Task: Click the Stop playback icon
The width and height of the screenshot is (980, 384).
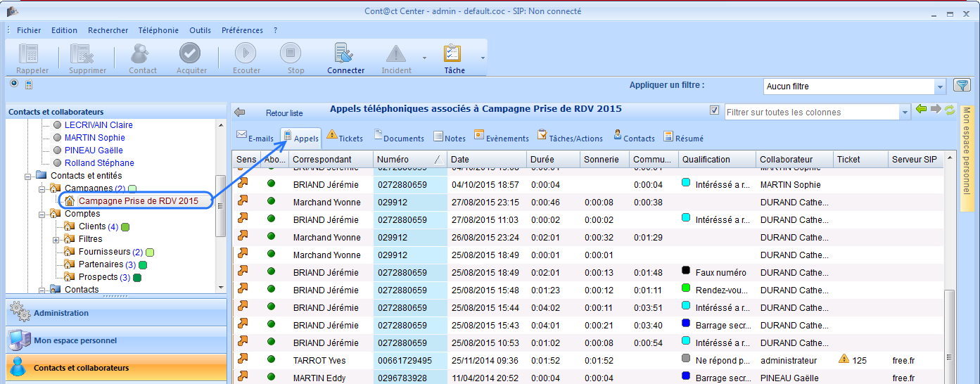Action: click(291, 53)
